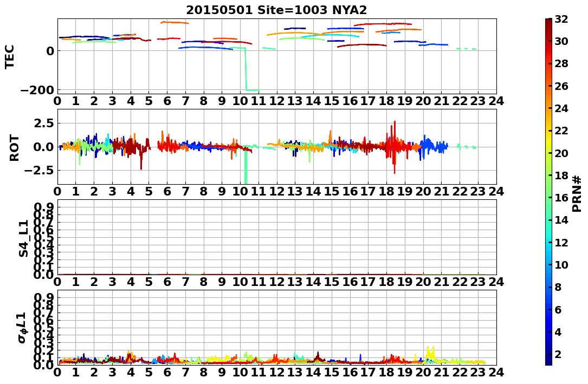Click the −200 tick on the TEC axis

(37, 90)
